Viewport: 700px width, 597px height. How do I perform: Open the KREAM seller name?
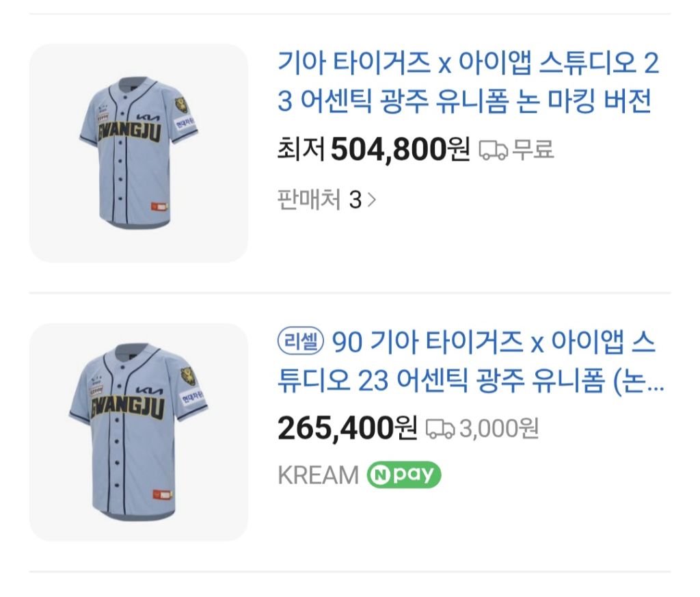(318, 475)
